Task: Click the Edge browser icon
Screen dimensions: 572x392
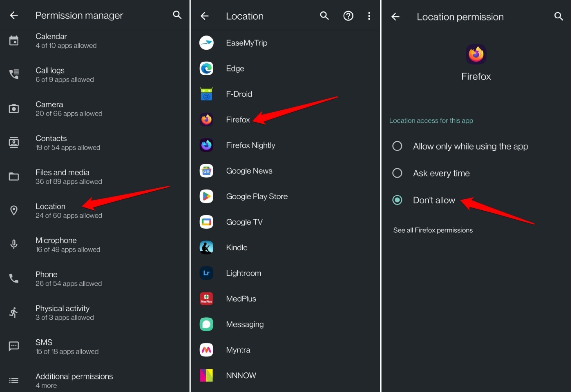Action: pos(206,68)
